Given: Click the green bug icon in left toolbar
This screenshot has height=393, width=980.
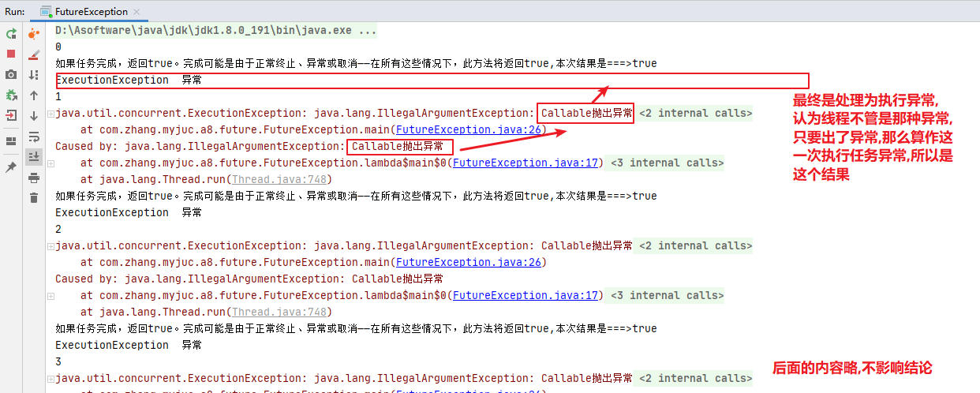Looking at the screenshot, I should pyautogui.click(x=11, y=95).
